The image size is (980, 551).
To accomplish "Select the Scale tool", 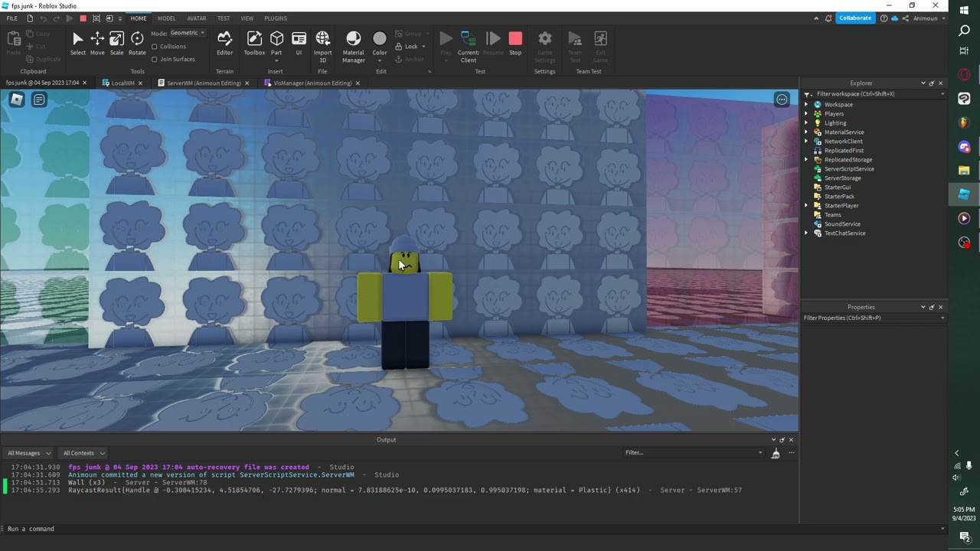I will coord(116,43).
